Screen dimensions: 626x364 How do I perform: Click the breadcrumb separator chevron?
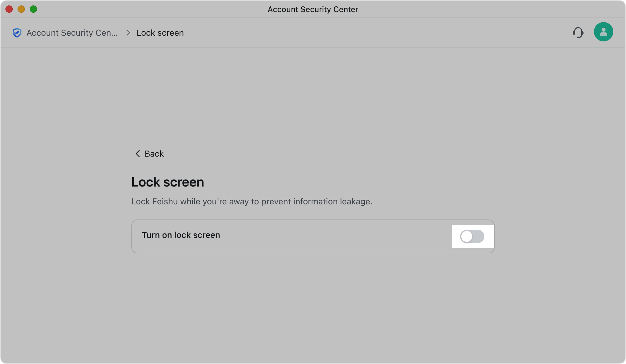pyautogui.click(x=128, y=33)
